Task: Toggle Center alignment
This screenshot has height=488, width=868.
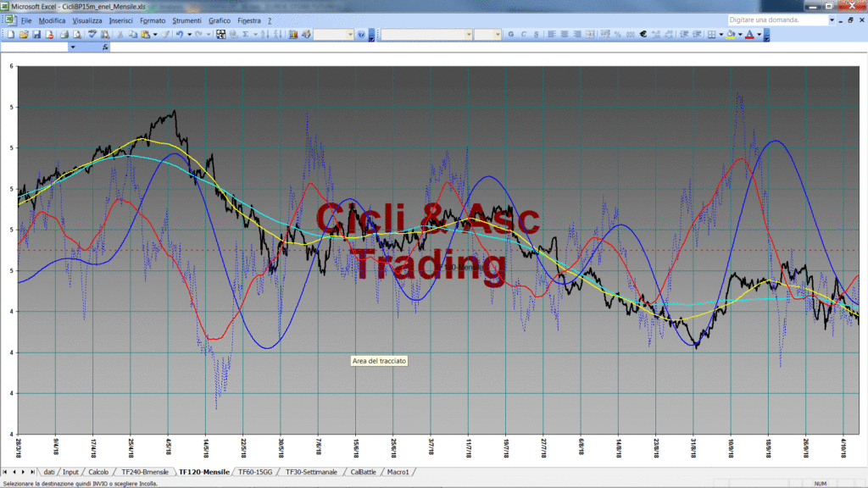Action: [x=565, y=34]
